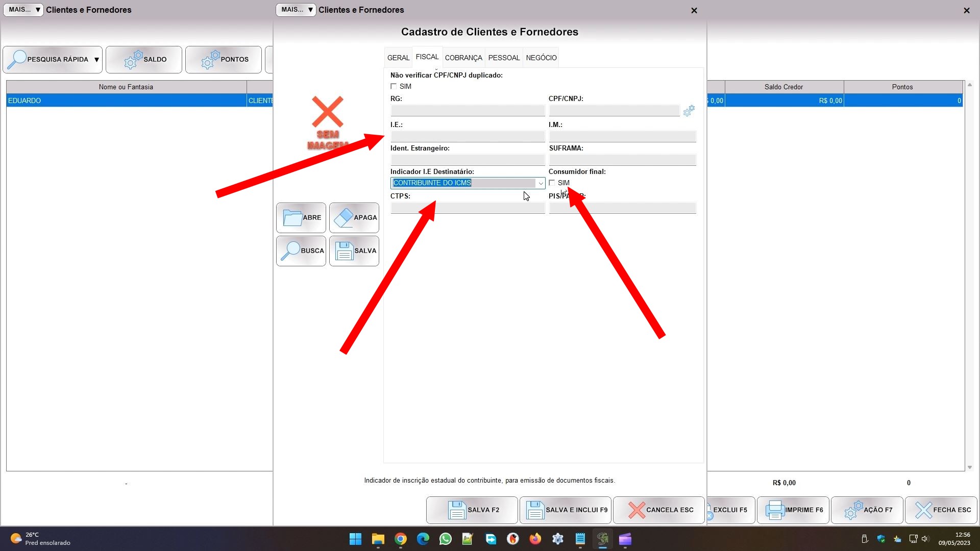The width and height of the screenshot is (980, 551).
Task: Click the scroll up arrow of the list
Action: [970, 85]
